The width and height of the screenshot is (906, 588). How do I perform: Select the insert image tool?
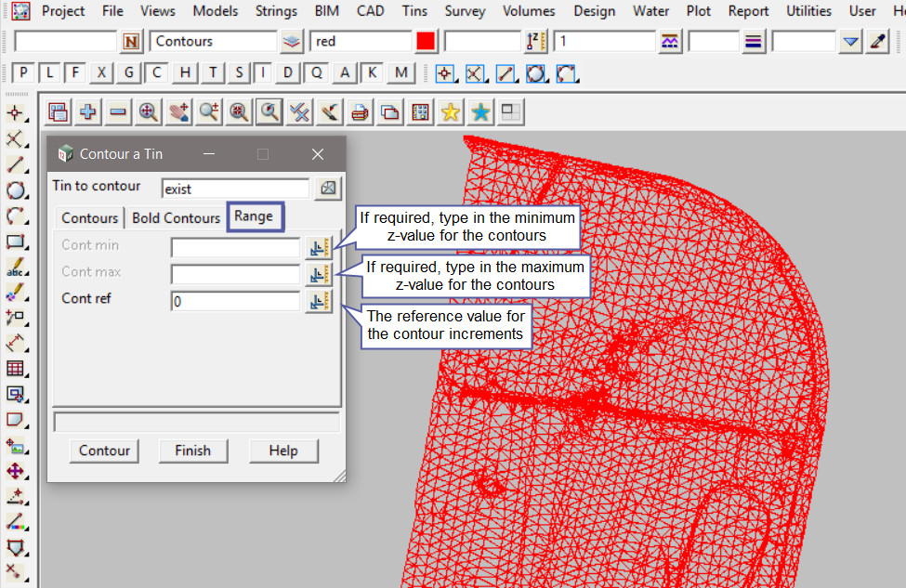point(16,446)
